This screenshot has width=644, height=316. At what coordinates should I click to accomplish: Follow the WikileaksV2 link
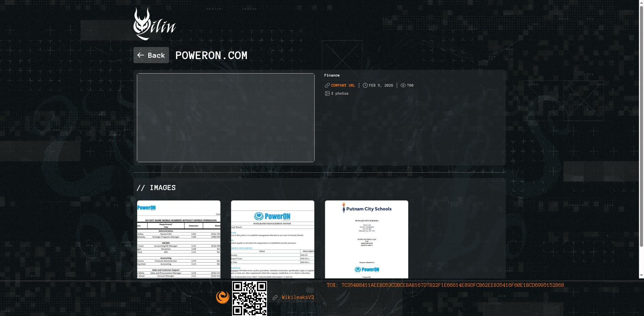pyautogui.click(x=298, y=297)
